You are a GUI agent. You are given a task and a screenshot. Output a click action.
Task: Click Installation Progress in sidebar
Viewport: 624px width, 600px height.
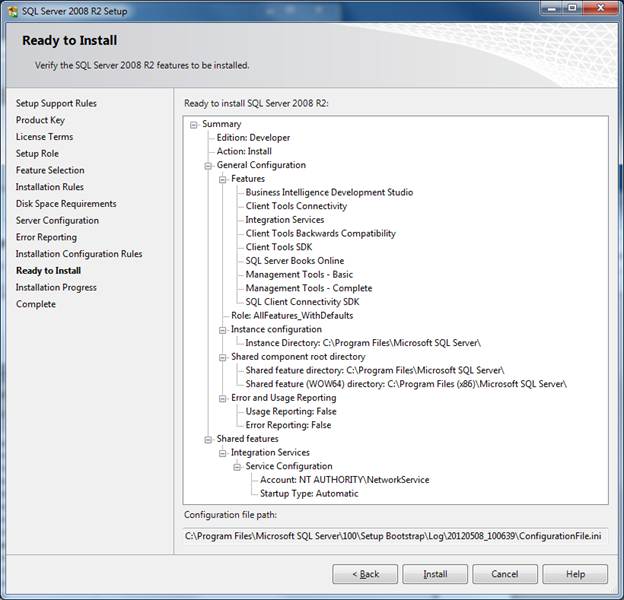point(56,287)
